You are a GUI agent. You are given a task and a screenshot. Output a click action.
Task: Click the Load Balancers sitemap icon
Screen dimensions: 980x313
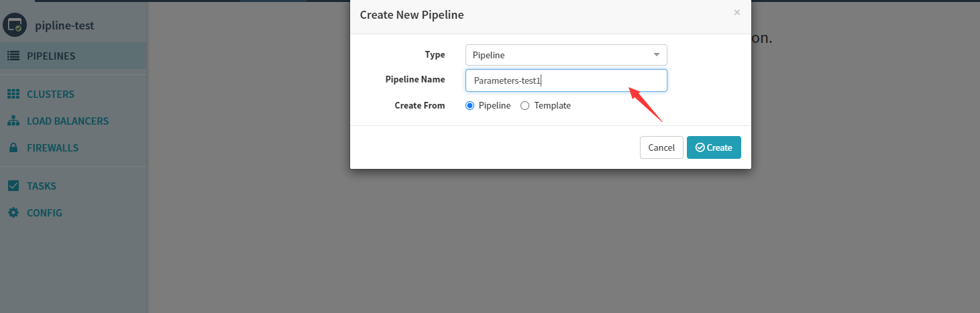[13, 121]
